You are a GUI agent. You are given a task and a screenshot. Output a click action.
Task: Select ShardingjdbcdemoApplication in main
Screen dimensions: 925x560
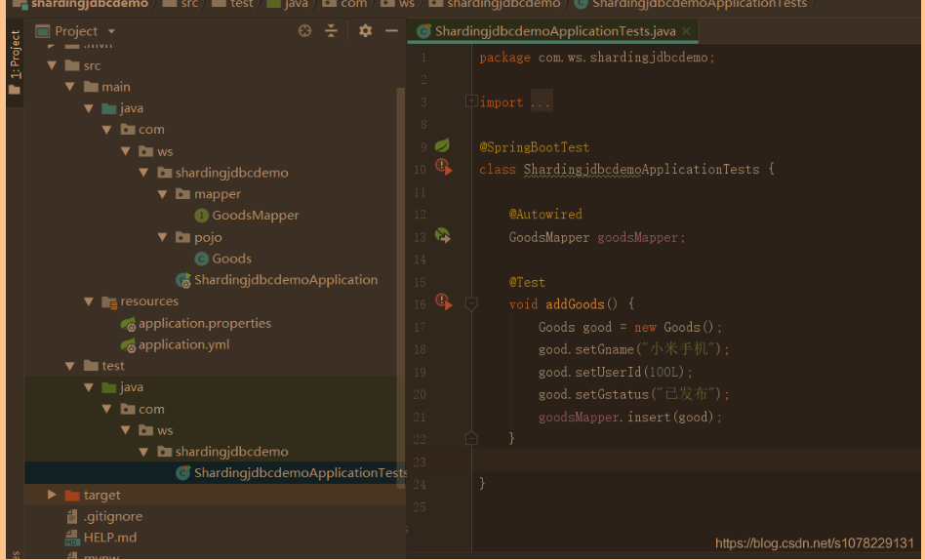coord(286,280)
